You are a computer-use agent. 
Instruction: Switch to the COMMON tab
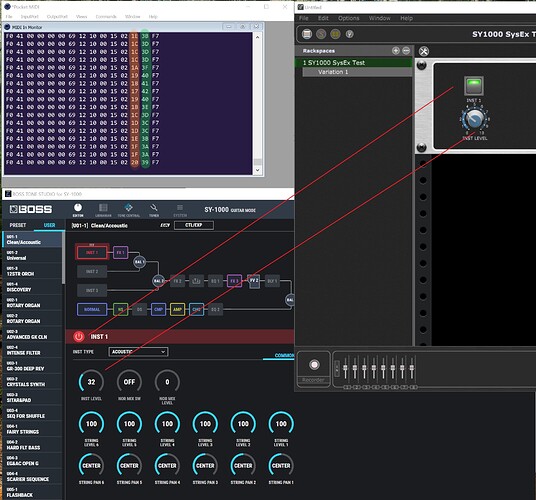point(284,355)
